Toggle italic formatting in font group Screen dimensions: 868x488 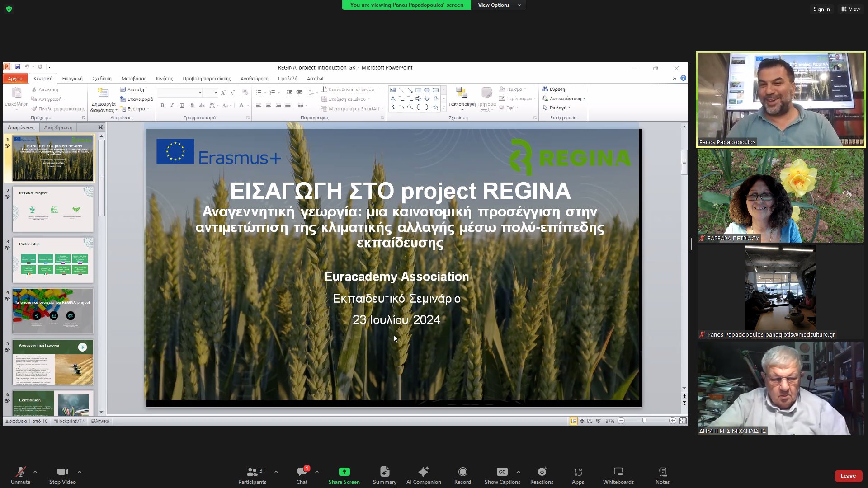tap(172, 105)
